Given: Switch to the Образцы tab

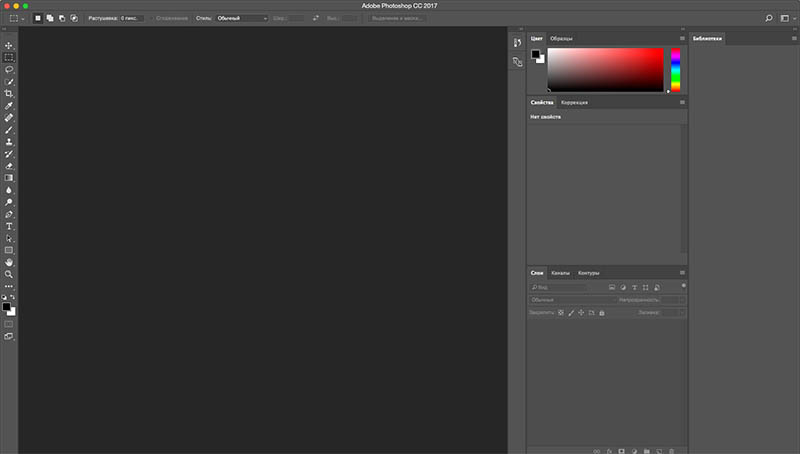Looking at the screenshot, I should point(561,39).
